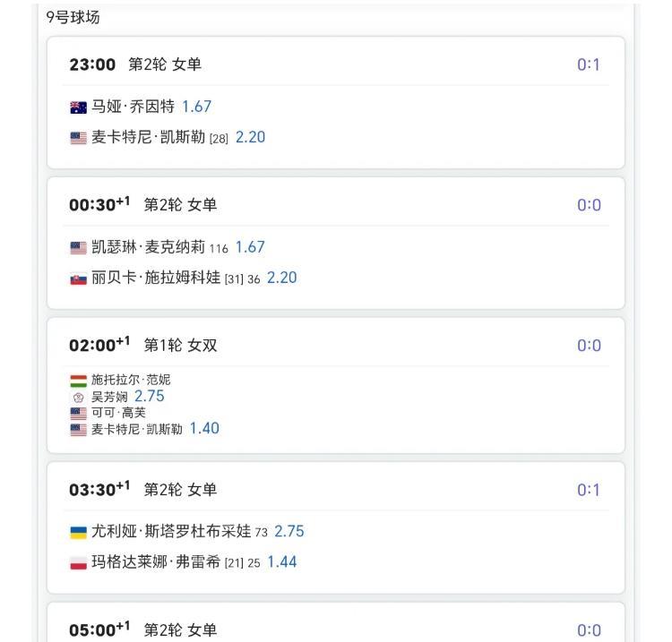Open the 0:1 score of the 23:00 match

[x=588, y=64]
